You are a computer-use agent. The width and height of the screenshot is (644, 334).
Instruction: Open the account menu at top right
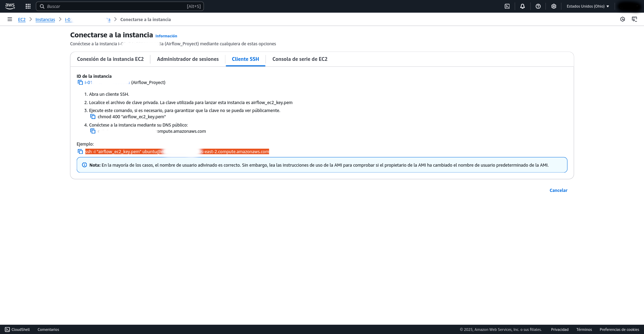click(x=629, y=6)
